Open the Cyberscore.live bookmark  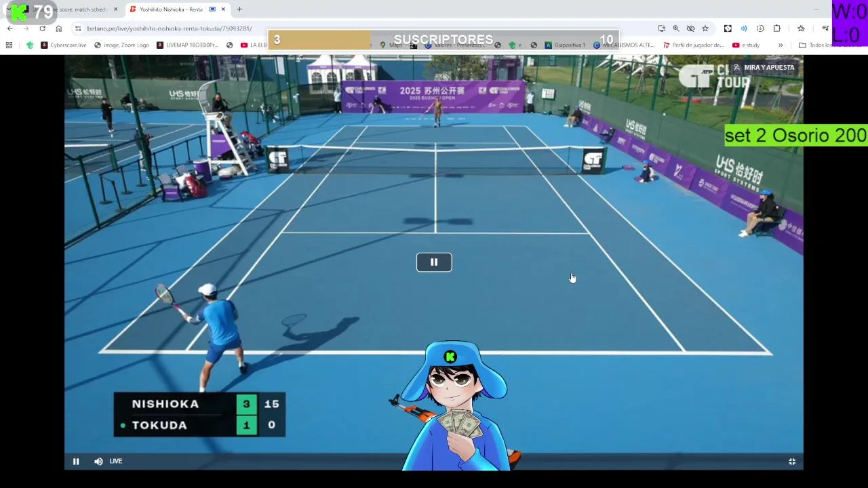(x=64, y=45)
